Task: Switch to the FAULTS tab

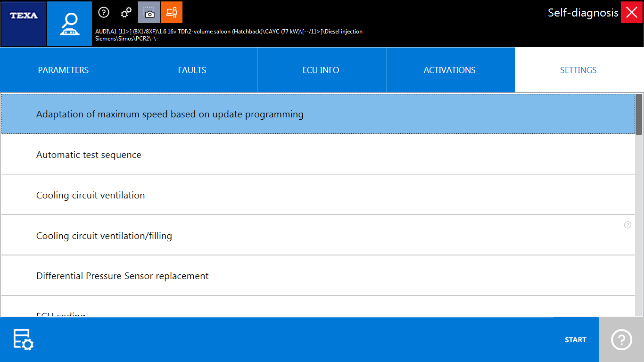Action: point(192,70)
